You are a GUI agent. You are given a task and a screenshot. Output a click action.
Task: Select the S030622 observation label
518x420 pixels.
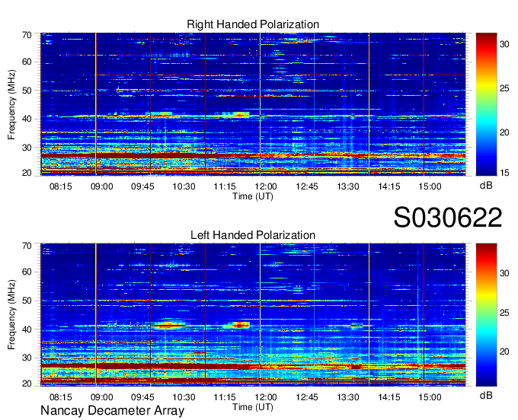pos(448,218)
